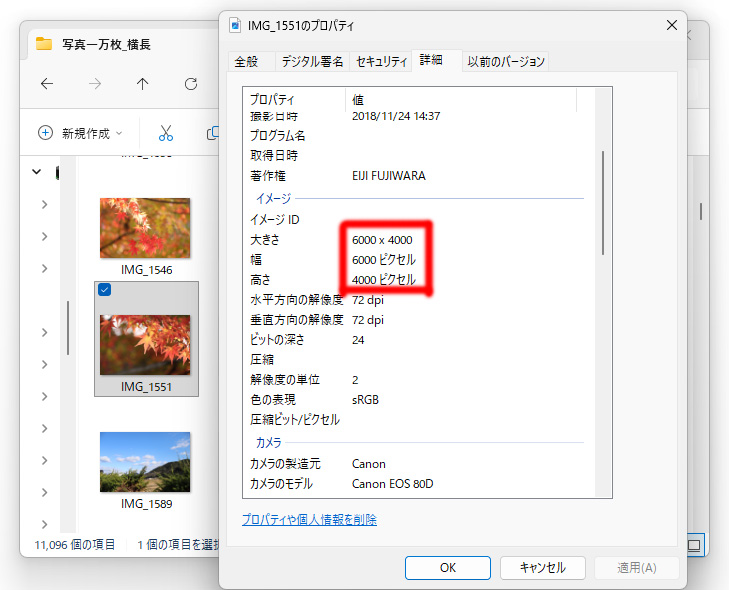Viewport: 729px width, 590px height.
Task: Click the Cut scissors icon
Action: (x=166, y=133)
